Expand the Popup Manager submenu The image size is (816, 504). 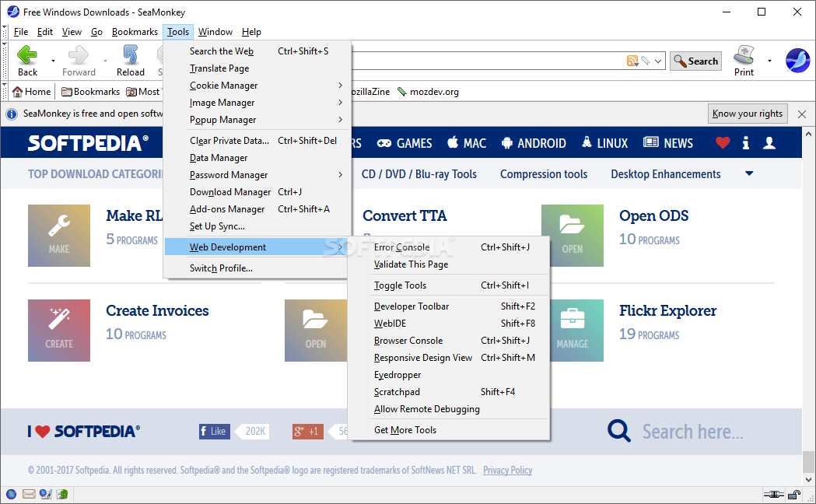pos(257,120)
